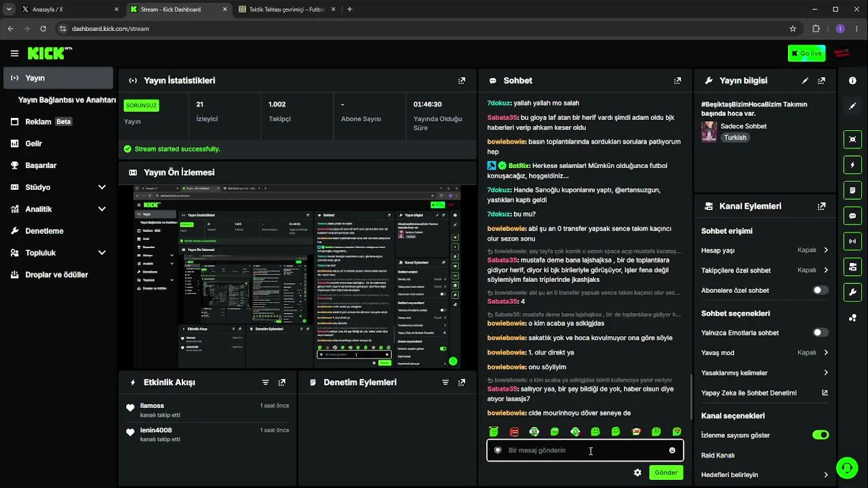Open Droplar ve ödüller page
The width and height of the screenshot is (868, 488).
click(x=58, y=274)
